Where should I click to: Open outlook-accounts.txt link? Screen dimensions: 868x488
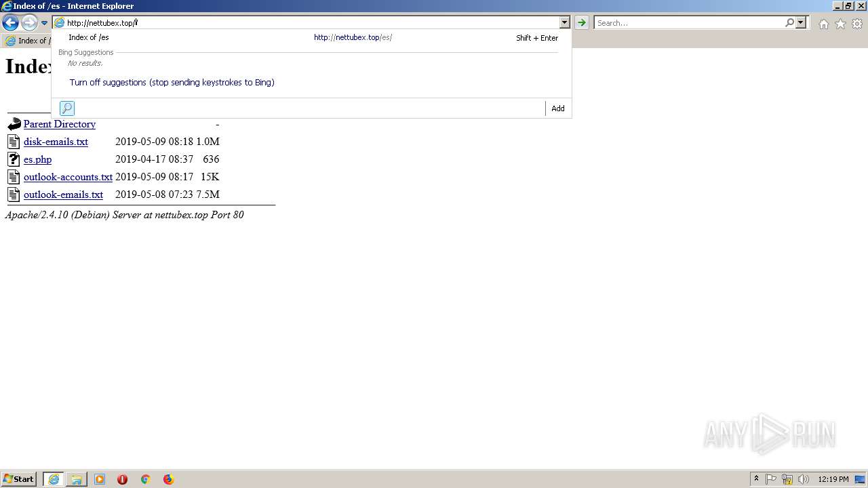point(68,177)
